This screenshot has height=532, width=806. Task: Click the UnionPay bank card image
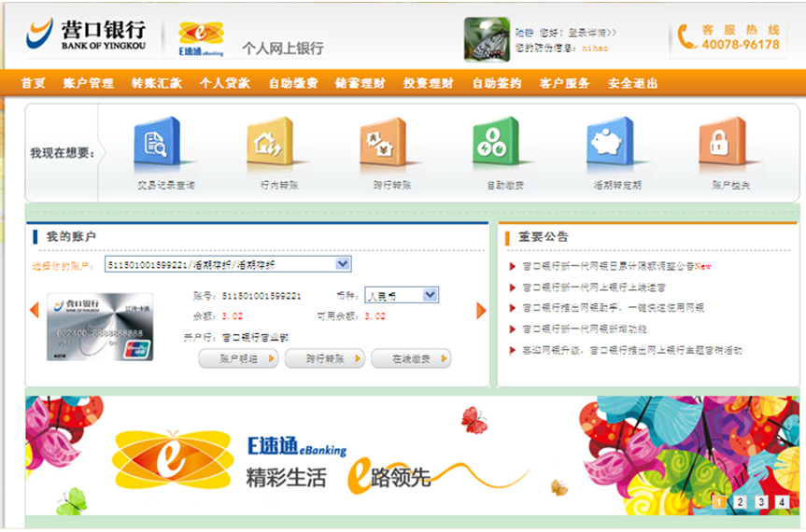[100, 327]
